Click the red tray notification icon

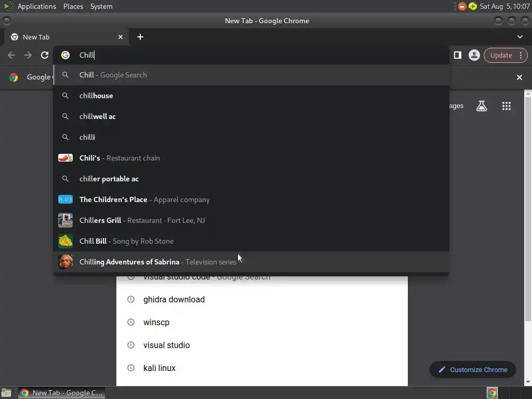pyautogui.click(x=462, y=6)
